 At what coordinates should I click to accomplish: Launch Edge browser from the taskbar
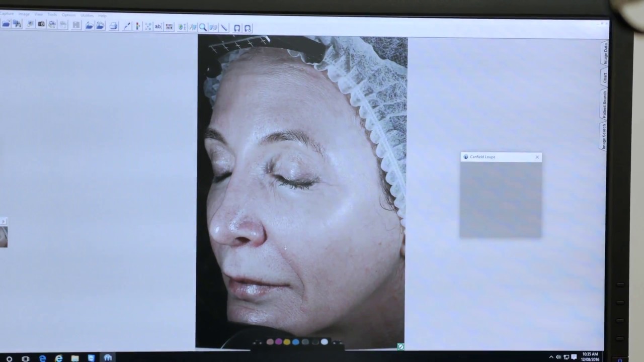coord(42,358)
